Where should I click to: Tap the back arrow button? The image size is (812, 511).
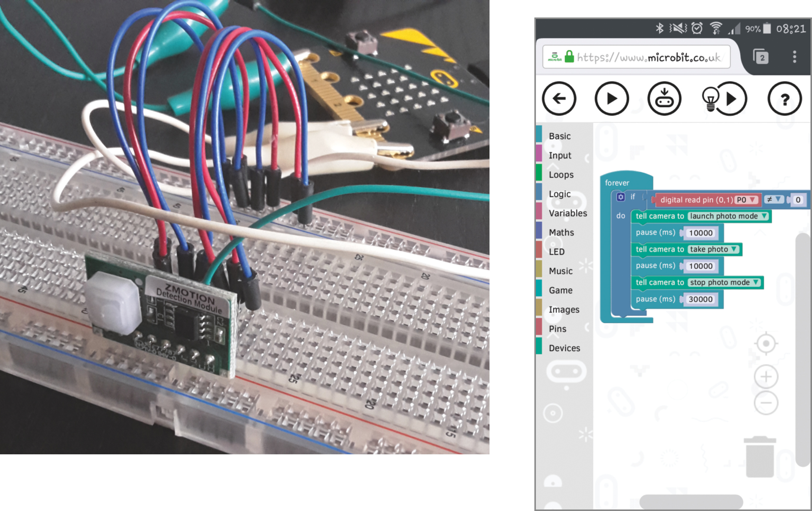(559, 98)
